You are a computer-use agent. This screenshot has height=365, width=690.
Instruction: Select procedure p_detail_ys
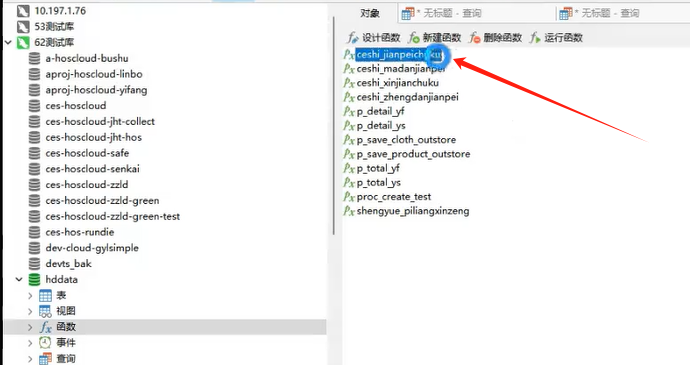[381, 125]
